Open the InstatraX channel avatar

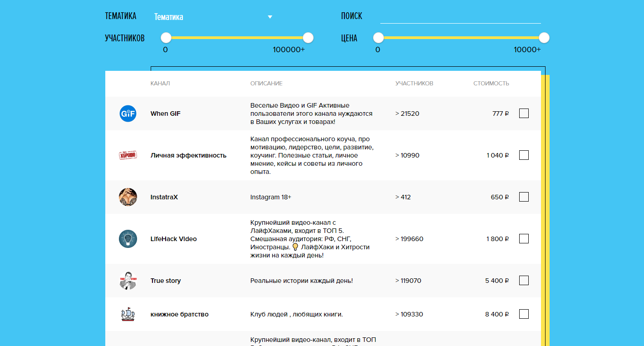[128, 197]
